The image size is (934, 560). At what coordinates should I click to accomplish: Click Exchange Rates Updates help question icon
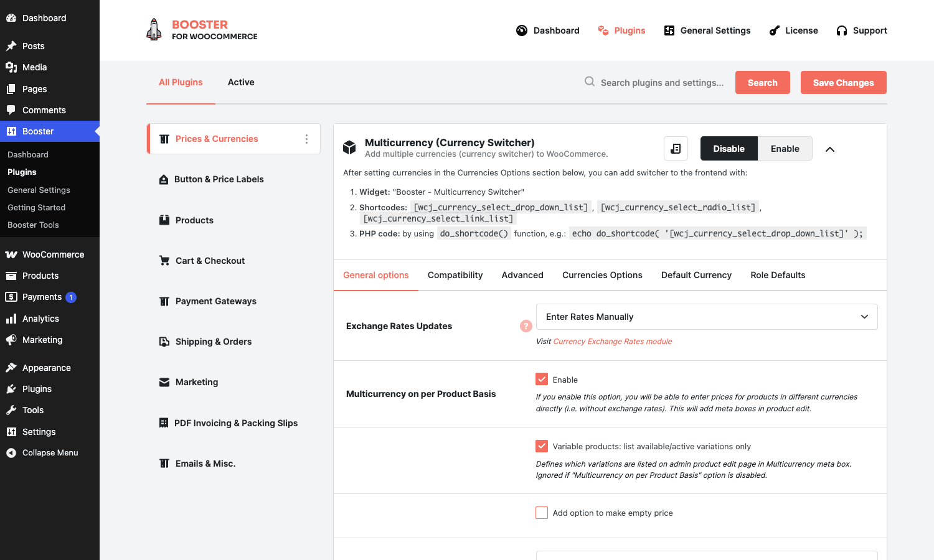coord(526,326)
